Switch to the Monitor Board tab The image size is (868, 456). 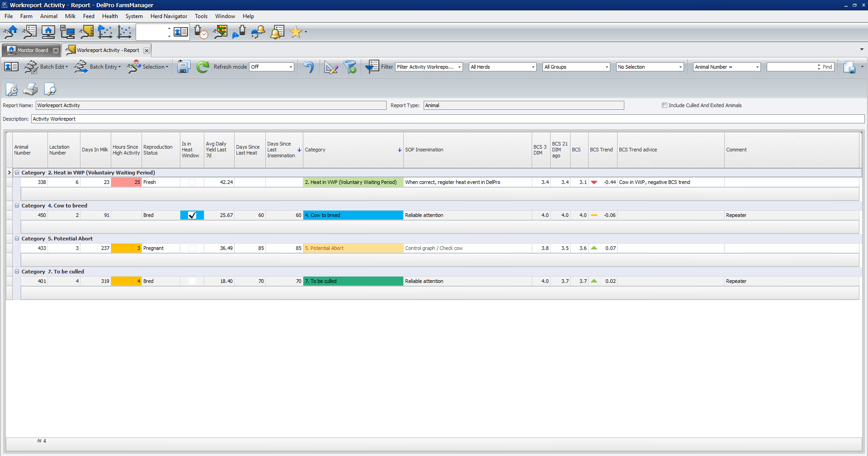pos(32,50)
